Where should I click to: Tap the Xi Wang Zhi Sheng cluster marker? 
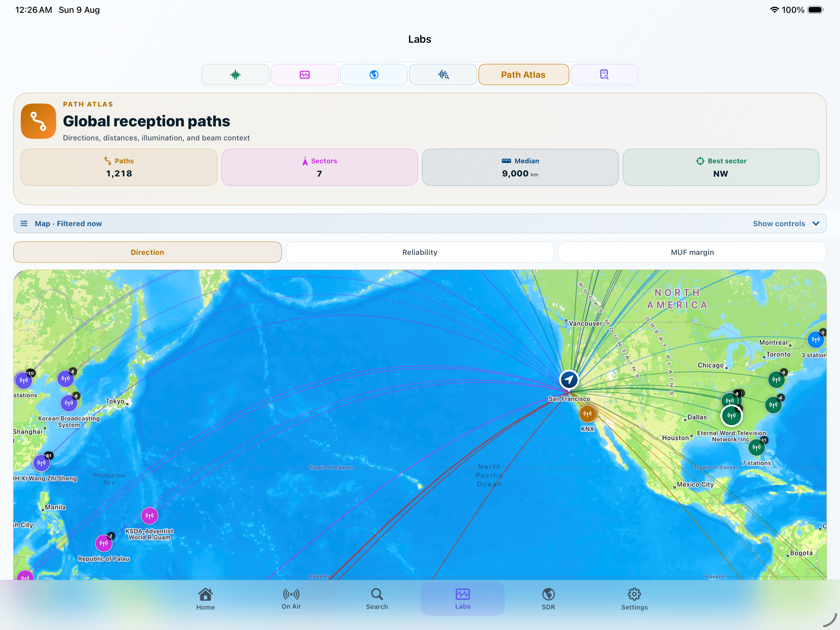42,463
